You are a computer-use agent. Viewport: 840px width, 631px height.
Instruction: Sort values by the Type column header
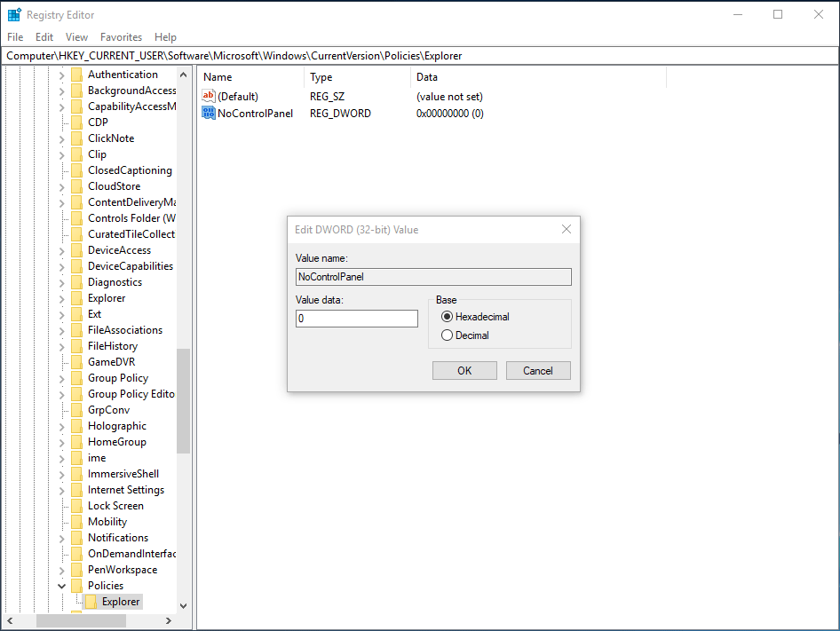pyautogui.click(x=357, y=77)
